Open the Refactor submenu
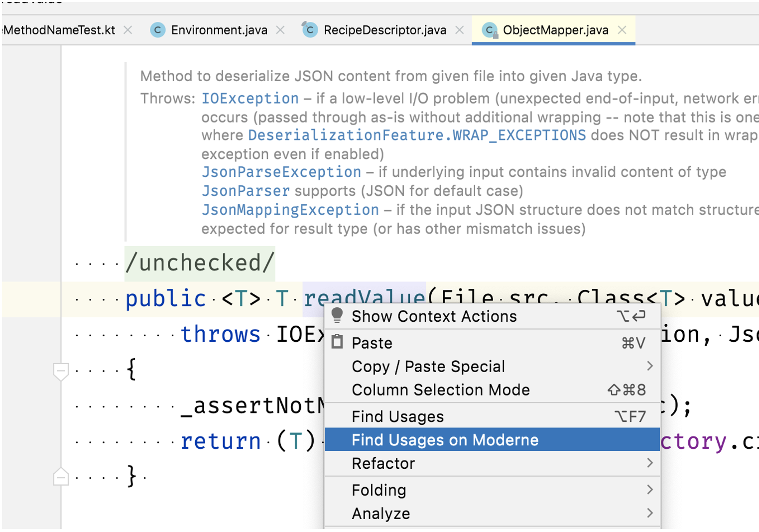The height and width of the screenshot is (532, 759). [492, 464]
